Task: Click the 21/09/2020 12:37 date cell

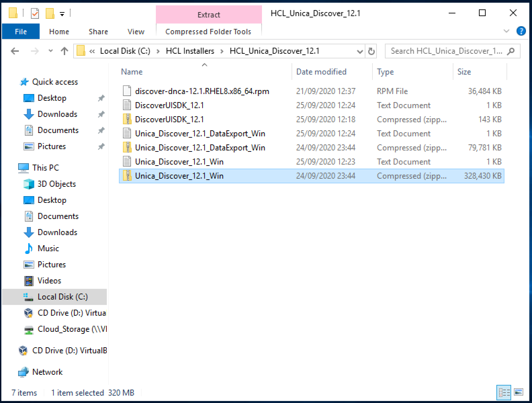Action: 326,91
